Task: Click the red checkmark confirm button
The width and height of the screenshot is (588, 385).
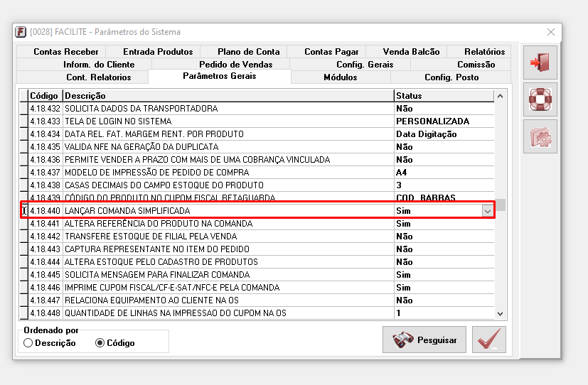Action: (x=489, y=340)
